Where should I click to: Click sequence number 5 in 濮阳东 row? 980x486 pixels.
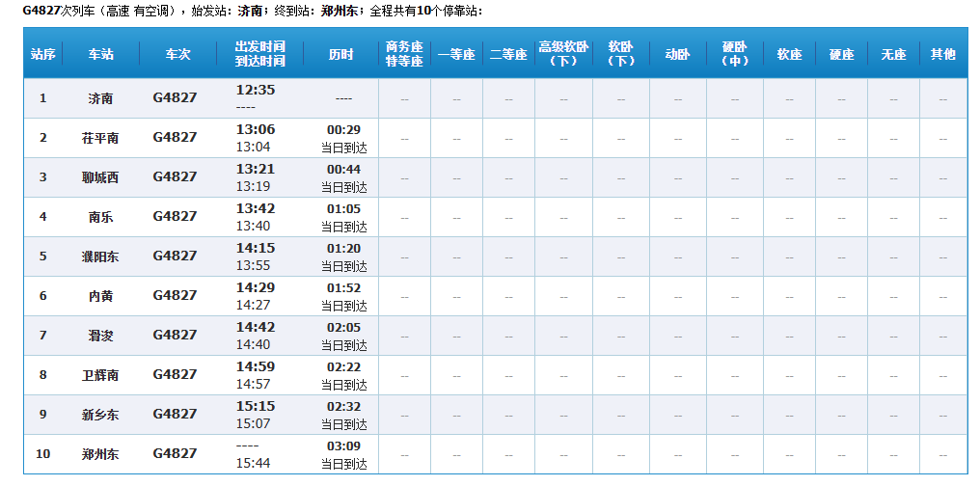coord(43,256)
